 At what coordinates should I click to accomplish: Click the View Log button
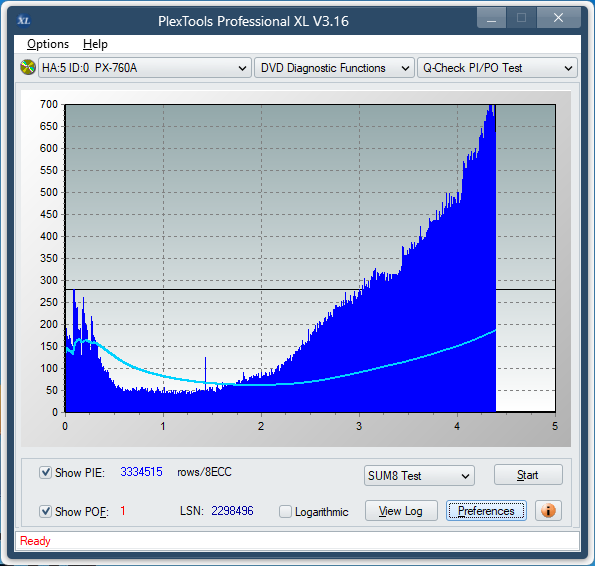click(x=401, y=511)
